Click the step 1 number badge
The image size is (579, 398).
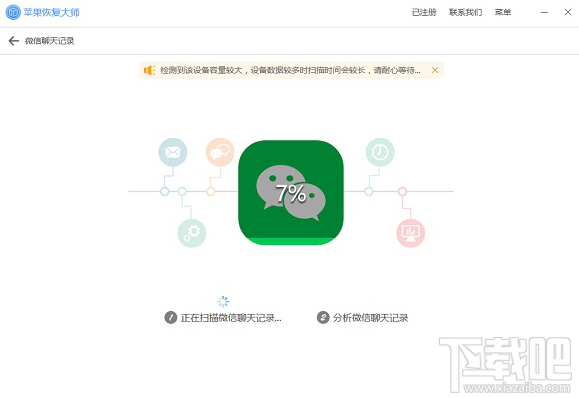coord(171,318)
